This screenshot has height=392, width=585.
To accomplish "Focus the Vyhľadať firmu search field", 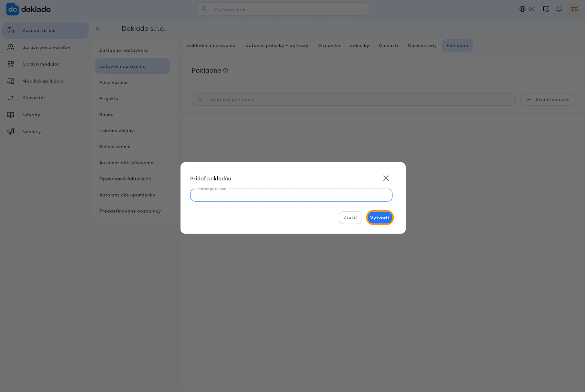I will (x=283, y=9).
